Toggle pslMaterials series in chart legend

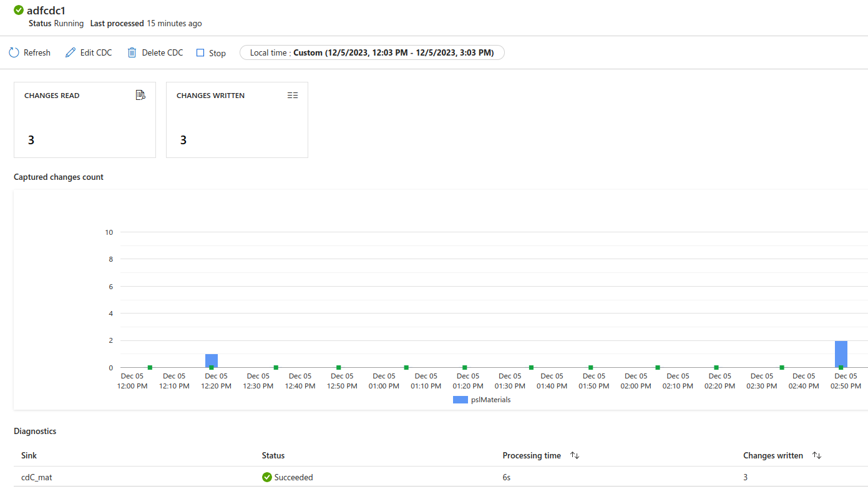click(x=482, y=400)
